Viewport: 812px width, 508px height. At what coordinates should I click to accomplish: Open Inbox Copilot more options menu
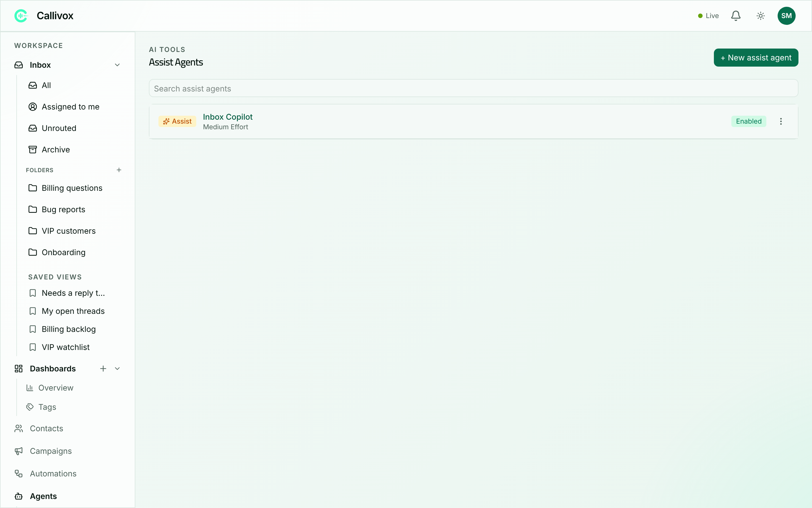(781, 121)
